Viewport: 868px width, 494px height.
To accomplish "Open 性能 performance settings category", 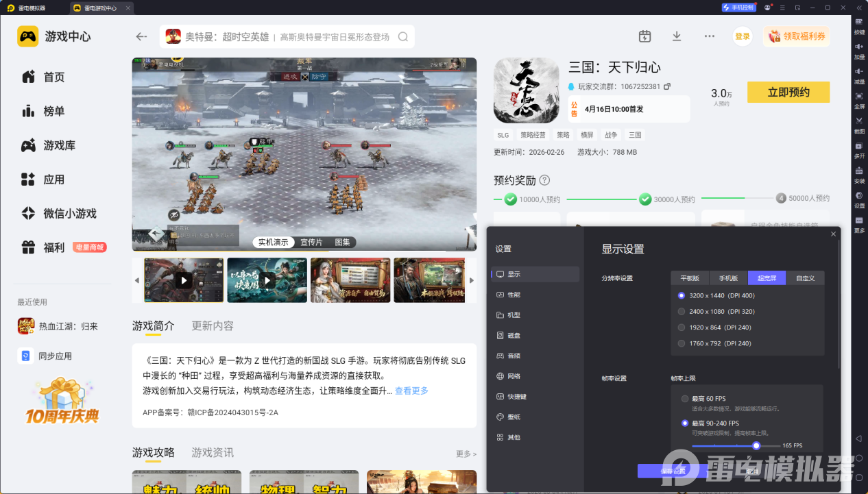I will coord(535,295).
